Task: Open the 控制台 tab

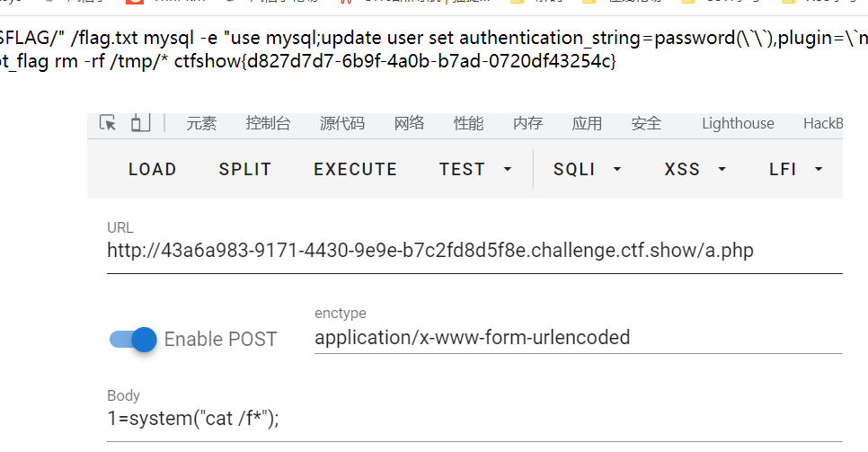Action: 268,123
